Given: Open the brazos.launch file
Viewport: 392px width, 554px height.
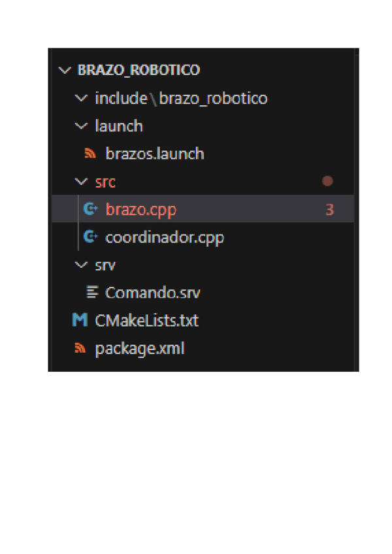Looking at the screenshot, I should 155,154.
